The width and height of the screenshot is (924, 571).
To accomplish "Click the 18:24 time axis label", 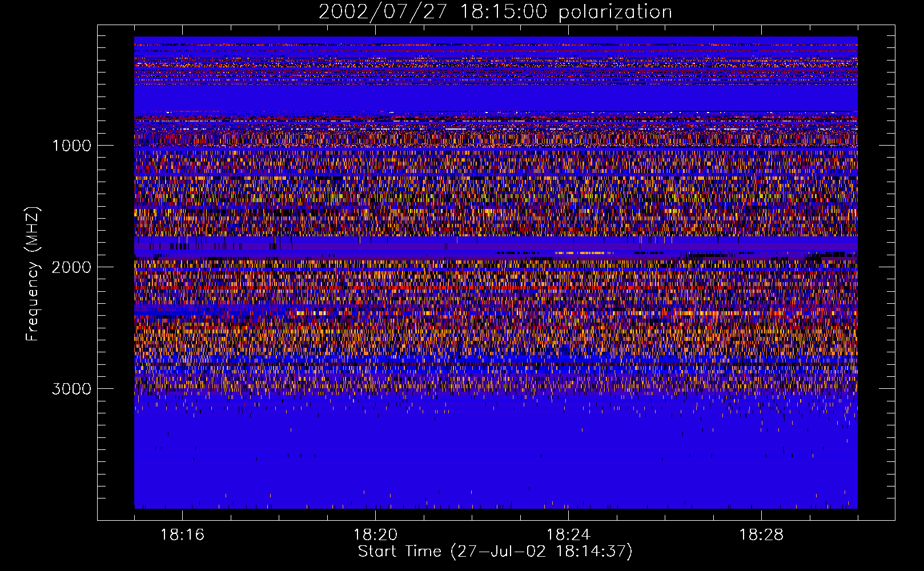I will [x=568, y=535].
